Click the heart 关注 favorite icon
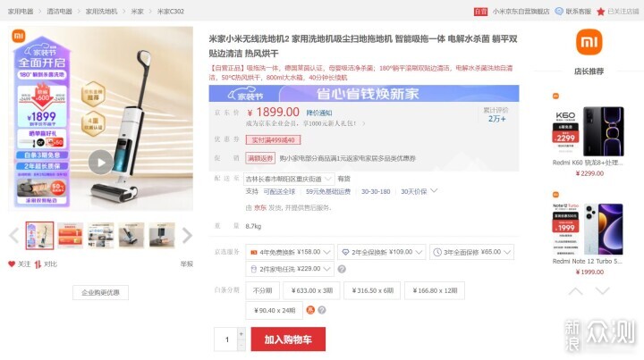This screenshot has width=644, height=360. [12, 264]
